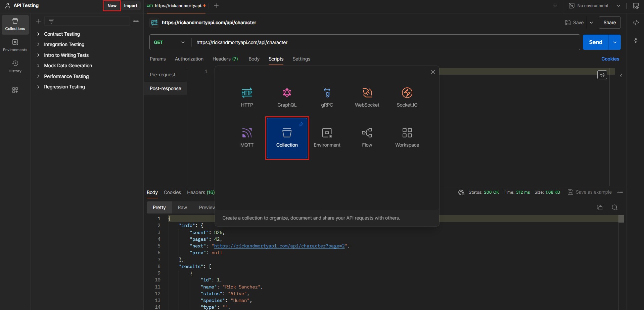Screen dimensions: 644x310
Task: Save the request
Action: point(574,23)
